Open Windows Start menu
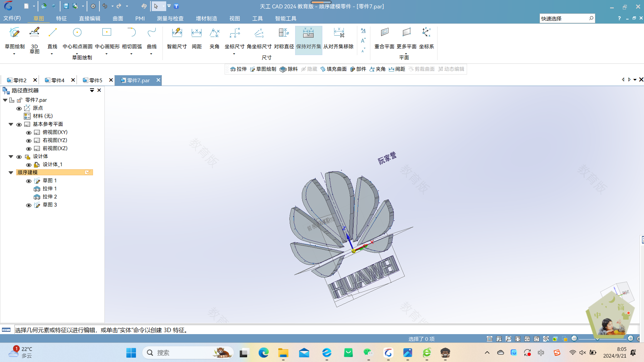644x362 pixels. (131, 353)
